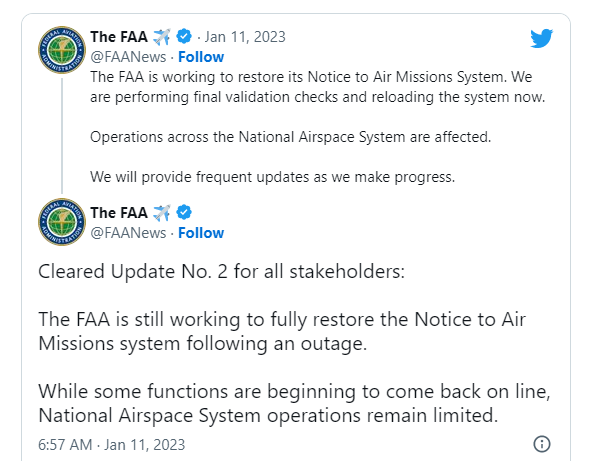
Task: Click verified badge on second tweet
Action: (184, 212)
